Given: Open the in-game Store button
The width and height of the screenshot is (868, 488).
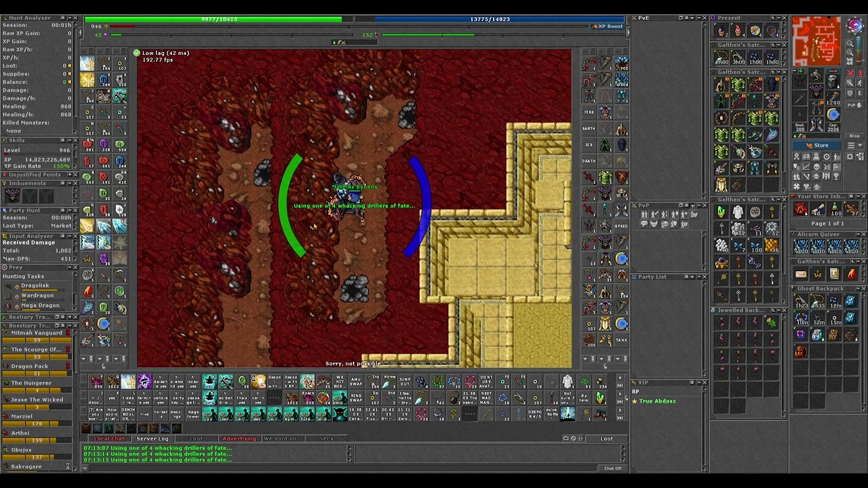Looking at the screenshot, I should [x=817, y=145].
